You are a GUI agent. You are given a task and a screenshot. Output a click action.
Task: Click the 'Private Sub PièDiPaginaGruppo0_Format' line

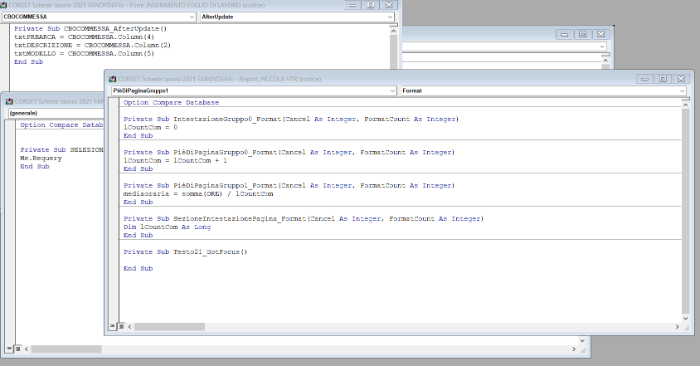coord(289,152)
